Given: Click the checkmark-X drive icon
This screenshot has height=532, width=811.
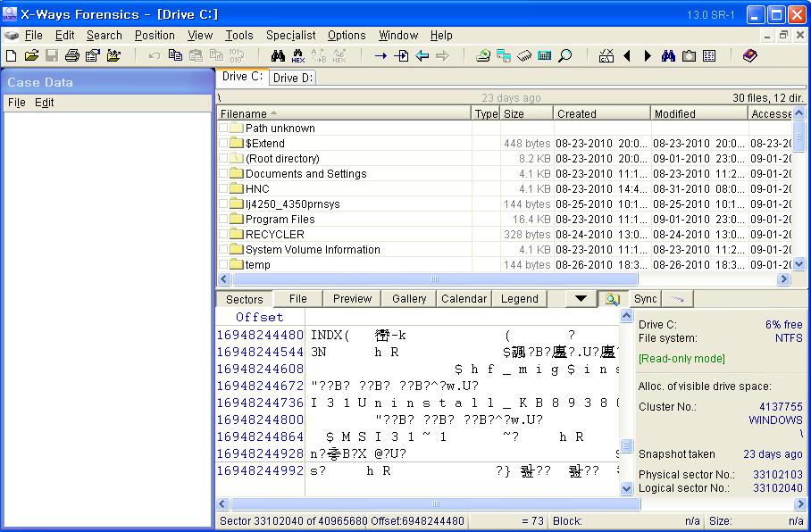Looking at the screenshot, I should [x=606, y=56].
